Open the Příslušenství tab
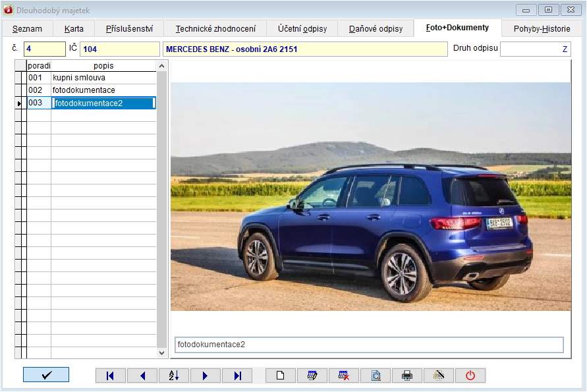 pos(129,29)
